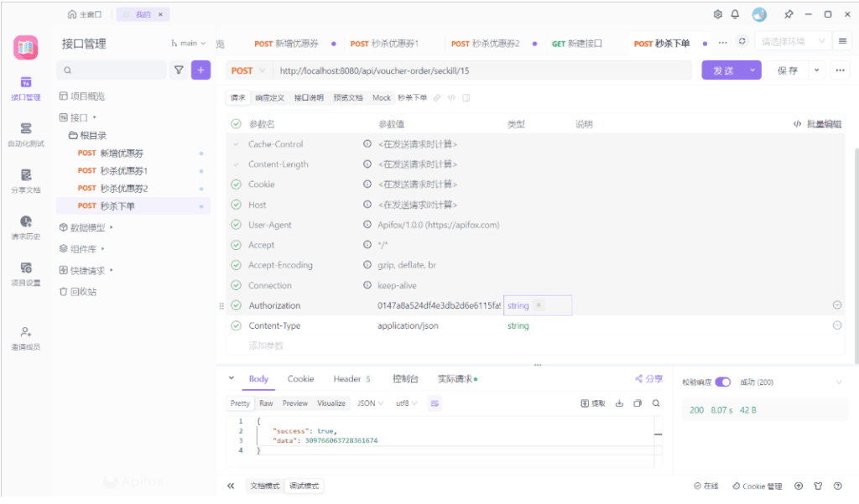Image resolution: width=859 pixels, height=504 pixels.
Task: Uncheck the Content-Type header checkbox
Action: (236, 325)
